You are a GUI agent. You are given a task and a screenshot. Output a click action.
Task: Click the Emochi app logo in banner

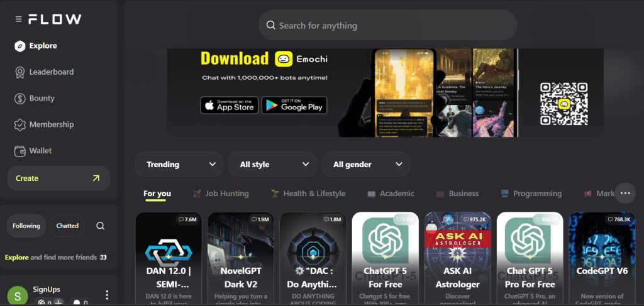pyautogui.click(x=284, y=59)
